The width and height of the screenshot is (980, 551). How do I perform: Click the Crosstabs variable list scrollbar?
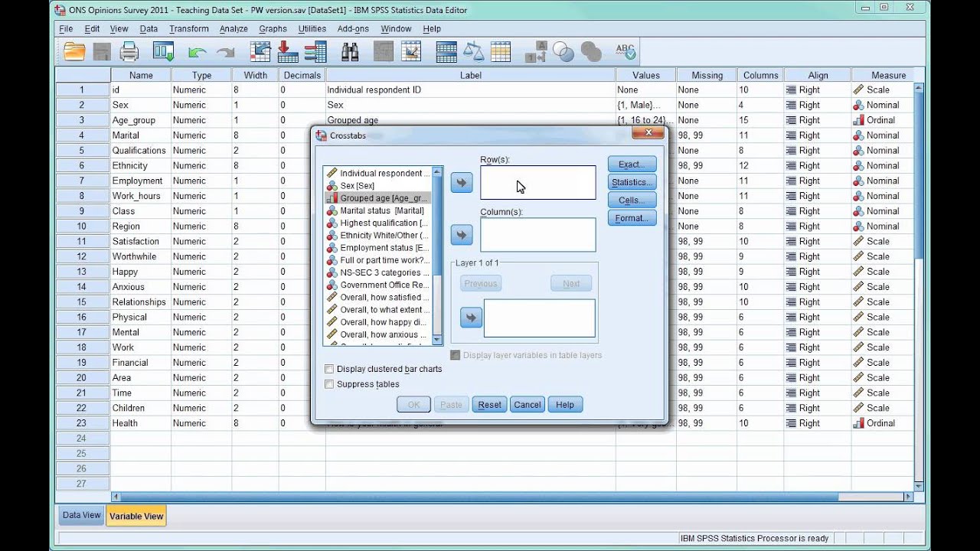[438, 256]
